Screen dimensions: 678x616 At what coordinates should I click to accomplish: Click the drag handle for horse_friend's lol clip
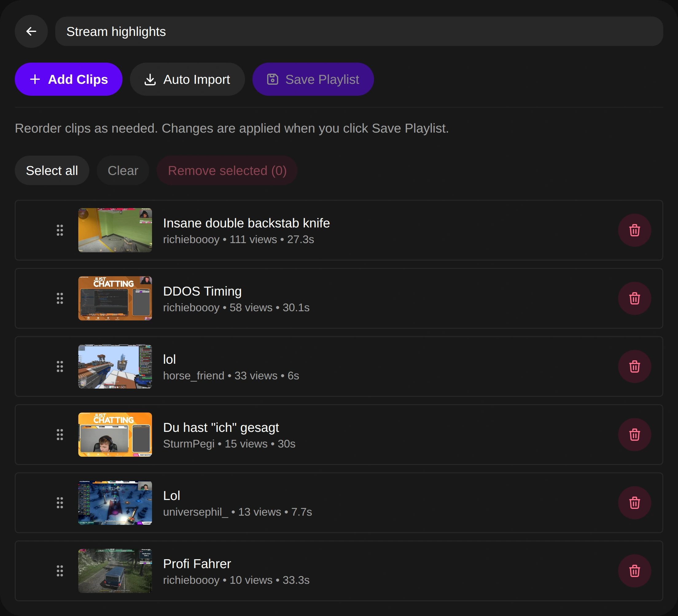[60, 366]
